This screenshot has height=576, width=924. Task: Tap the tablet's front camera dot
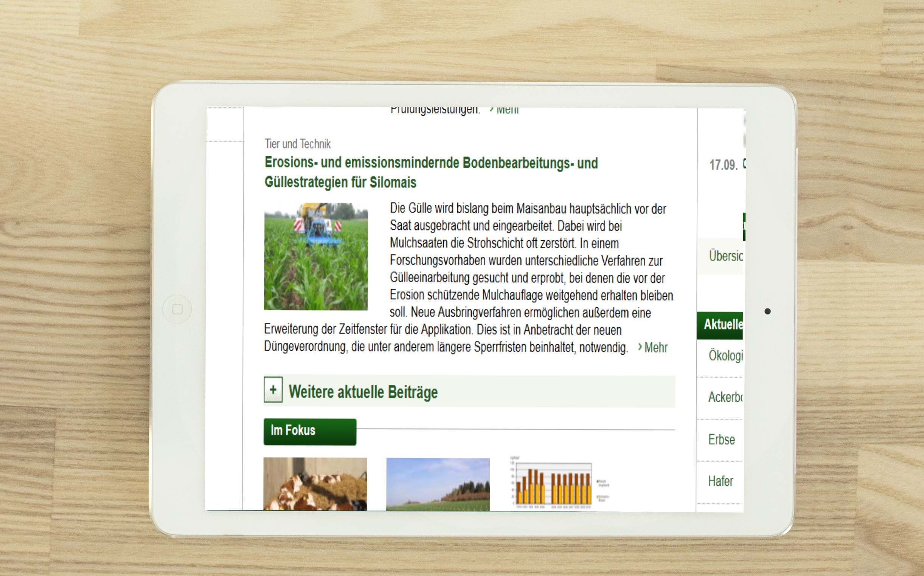click(767, 311)
